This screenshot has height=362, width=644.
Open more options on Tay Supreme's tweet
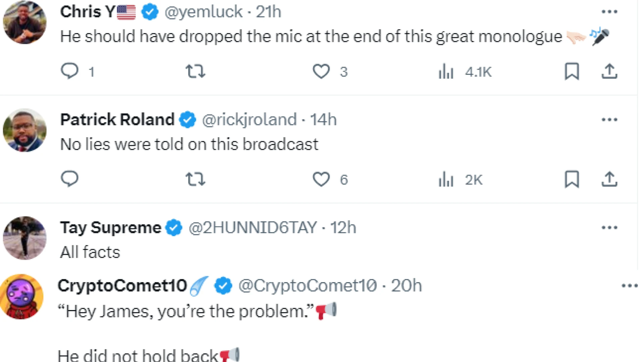pyautogui.click(x=609, y=228)
